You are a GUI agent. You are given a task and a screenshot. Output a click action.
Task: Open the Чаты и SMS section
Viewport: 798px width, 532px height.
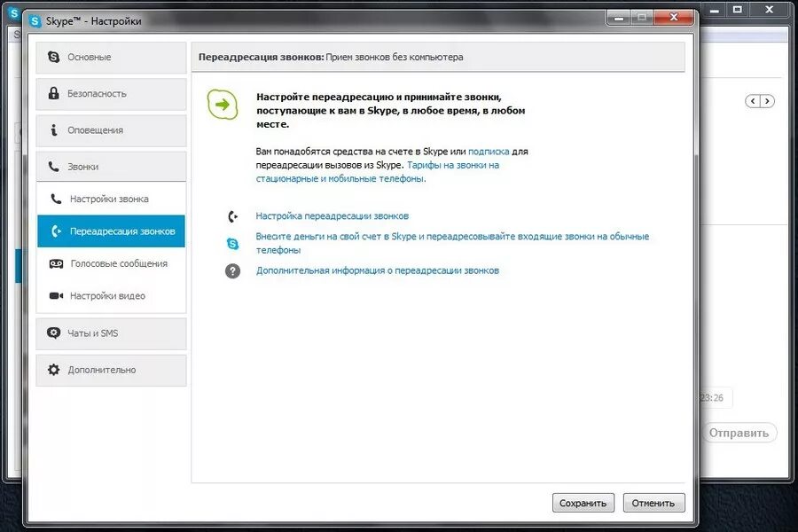click(111, 333)
